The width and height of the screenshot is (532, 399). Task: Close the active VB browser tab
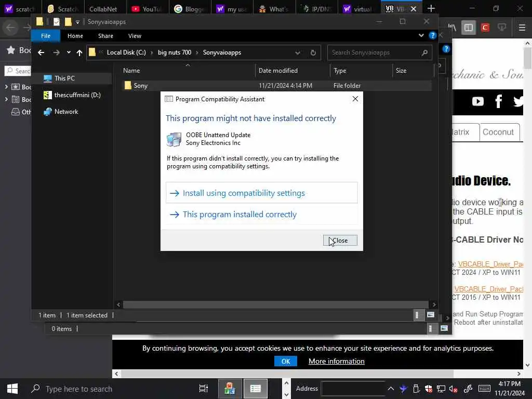pos(413,9)
